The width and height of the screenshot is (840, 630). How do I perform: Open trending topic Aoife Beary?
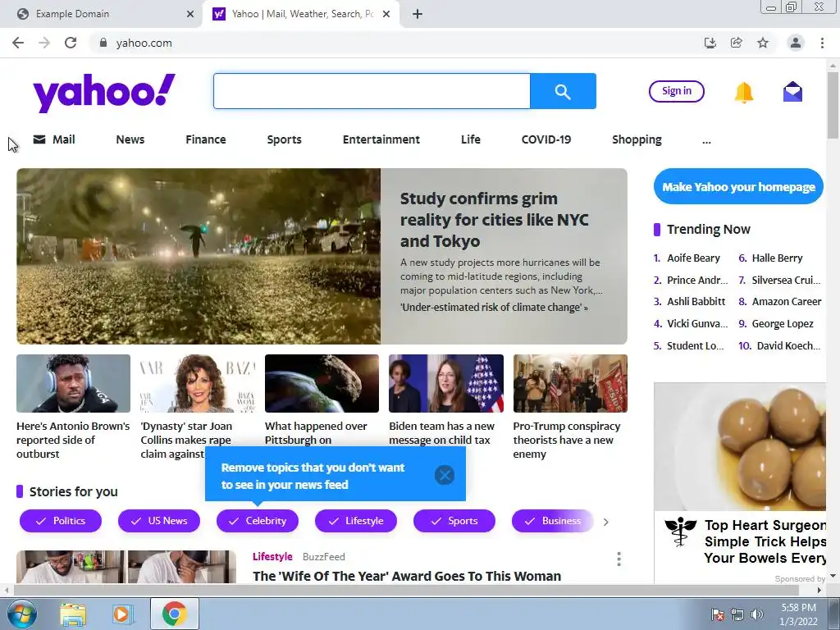click(x=693, y=258)
